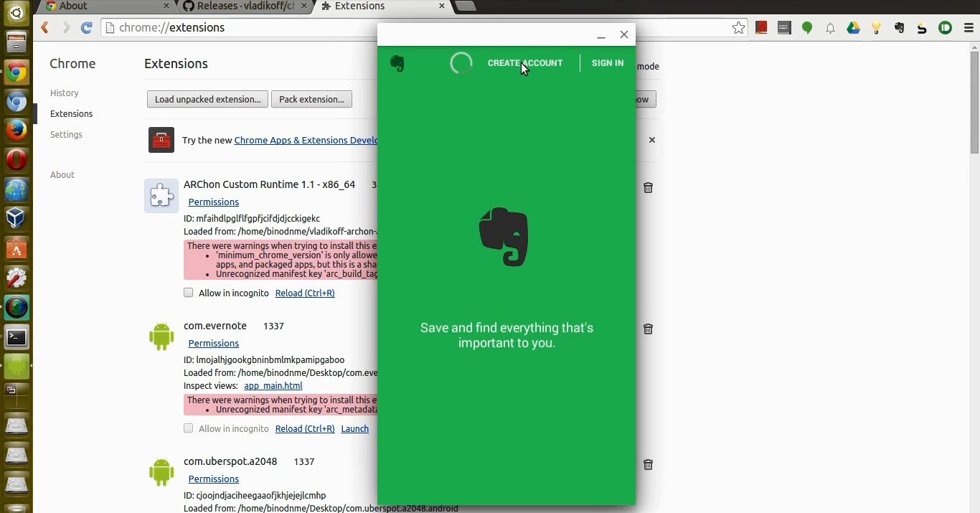The height and width of the screenshot is (513, 980).
Task: Remove the com.evernote extension via trash icon
Action: pyautogui.click(x=648, y=329)
